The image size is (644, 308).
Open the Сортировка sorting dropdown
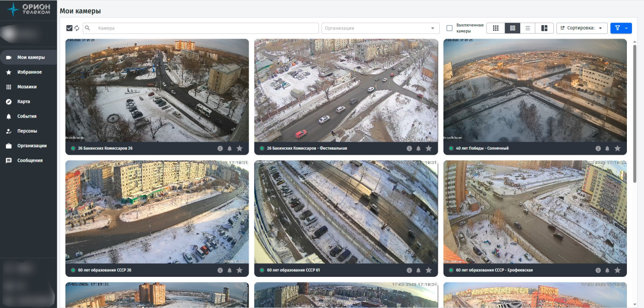coord(582,28)
